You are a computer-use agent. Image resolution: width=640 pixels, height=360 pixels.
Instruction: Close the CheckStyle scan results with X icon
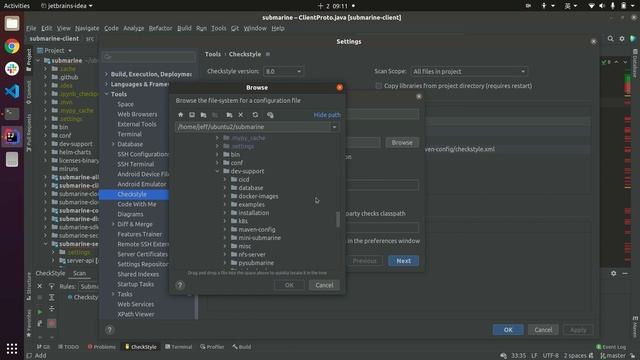[x=40, y=286]
